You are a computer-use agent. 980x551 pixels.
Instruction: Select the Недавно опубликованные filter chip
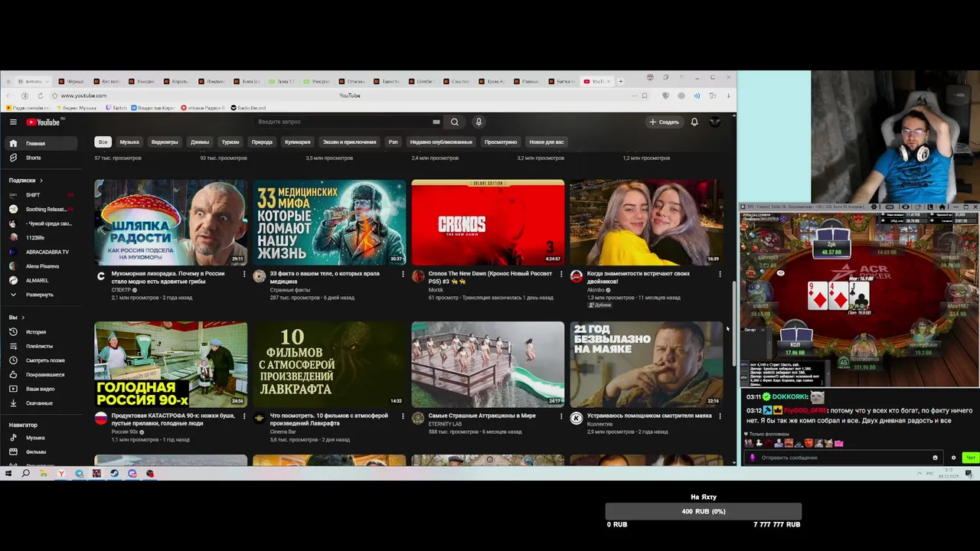point(441,142)
